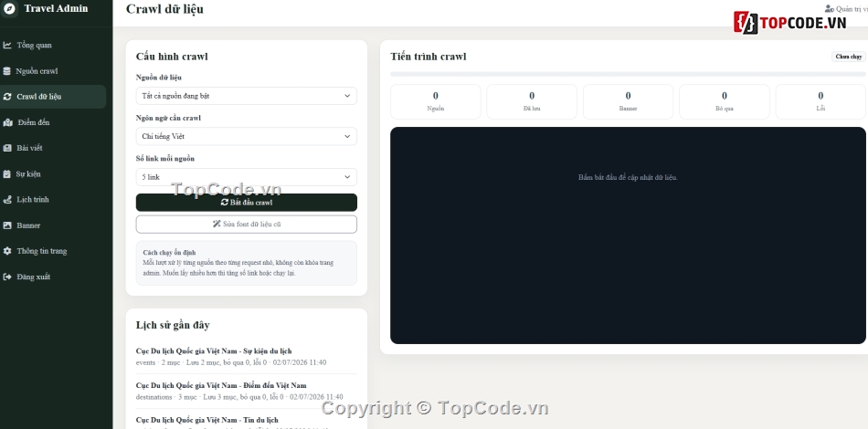Screen dimensions: 868x429
Task: Click the Đã lưu counter card
Action: 532,101
